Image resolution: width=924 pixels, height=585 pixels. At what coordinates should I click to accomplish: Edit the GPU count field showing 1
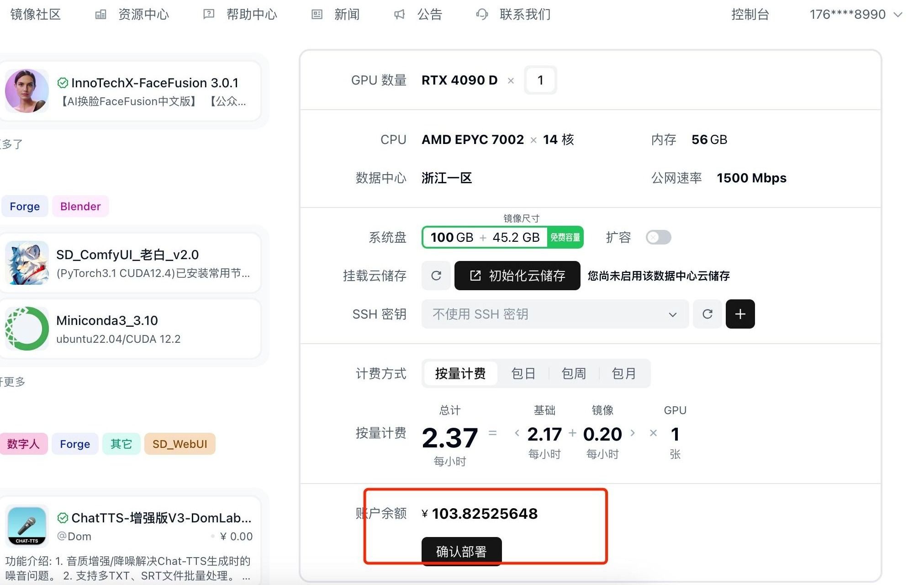coord(540,80)
